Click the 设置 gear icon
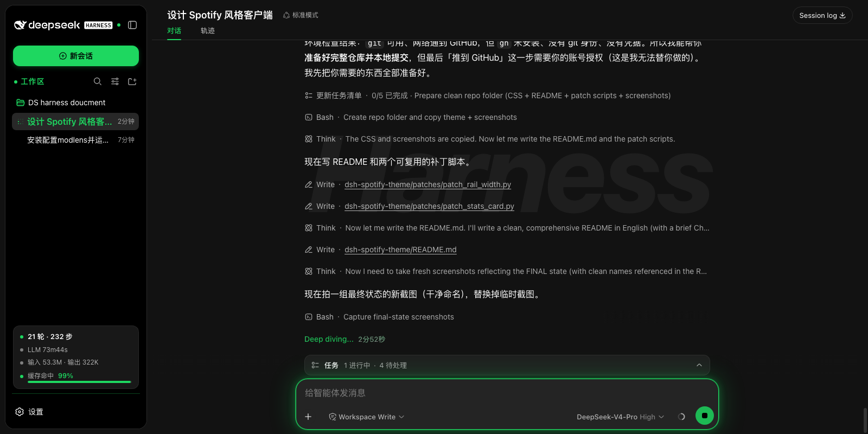The image size is (868, 434). click(x=20, y=412)
